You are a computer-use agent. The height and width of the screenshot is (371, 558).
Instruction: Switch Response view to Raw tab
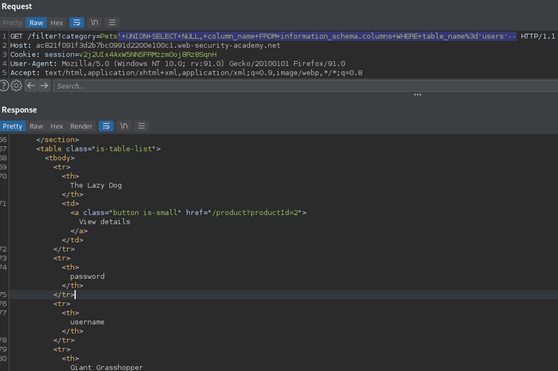36,126
